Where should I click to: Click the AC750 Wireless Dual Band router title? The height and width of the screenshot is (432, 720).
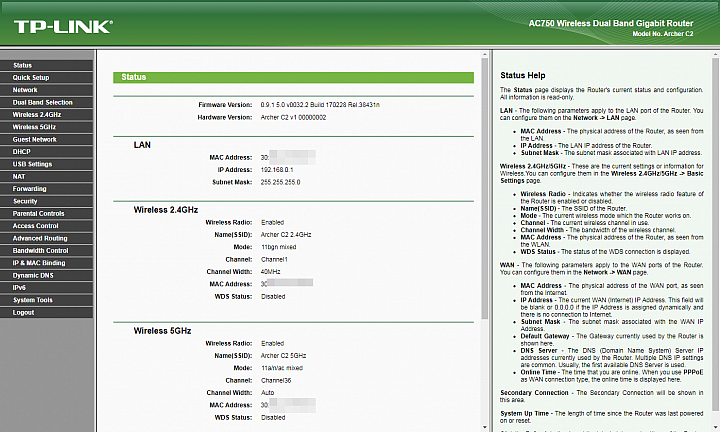coord(611,23)
